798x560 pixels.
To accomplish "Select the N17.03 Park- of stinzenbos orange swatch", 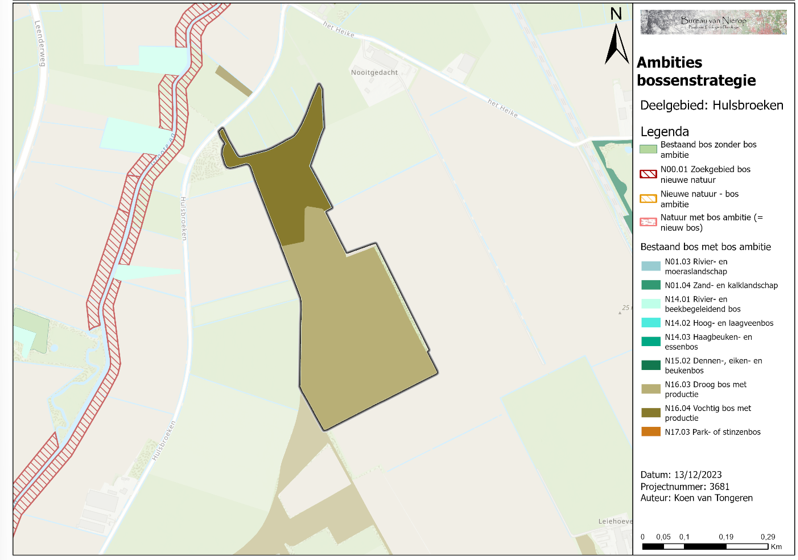I will coord(650,432).
